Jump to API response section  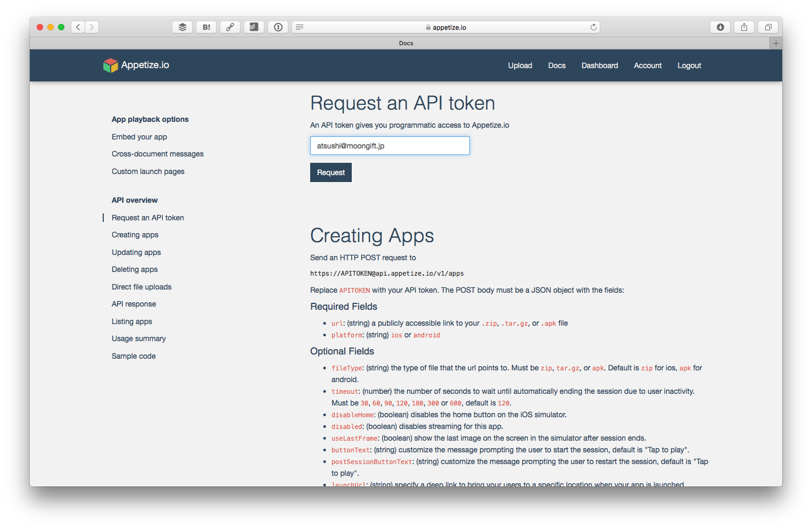[x=134, y=304]
